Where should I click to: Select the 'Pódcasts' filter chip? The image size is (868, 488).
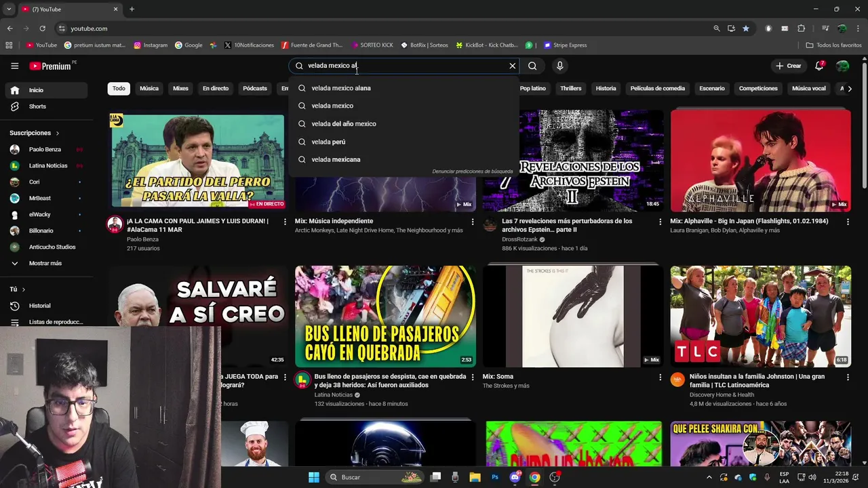[255, 88]
